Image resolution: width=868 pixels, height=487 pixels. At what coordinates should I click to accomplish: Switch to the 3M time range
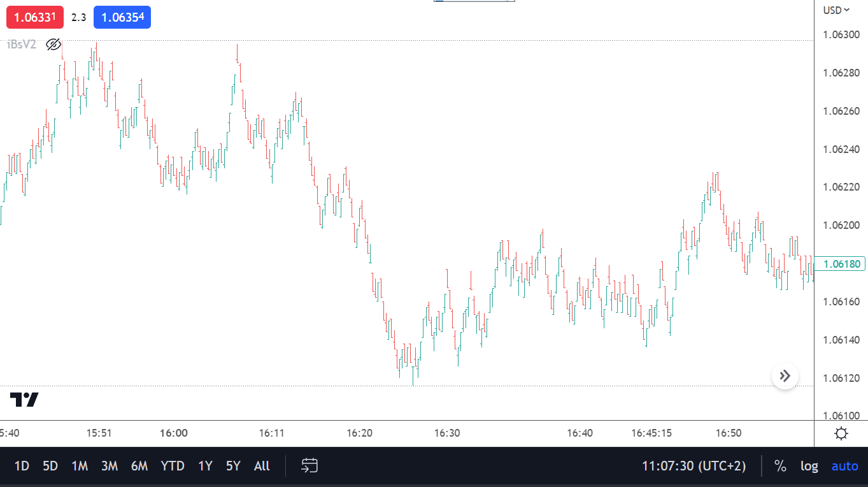click(110, 466)
